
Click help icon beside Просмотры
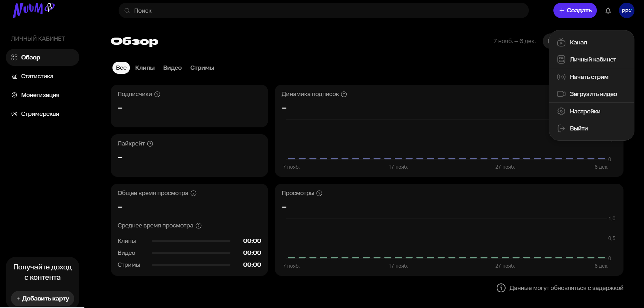pyautogui.click(x=319, y=193)
